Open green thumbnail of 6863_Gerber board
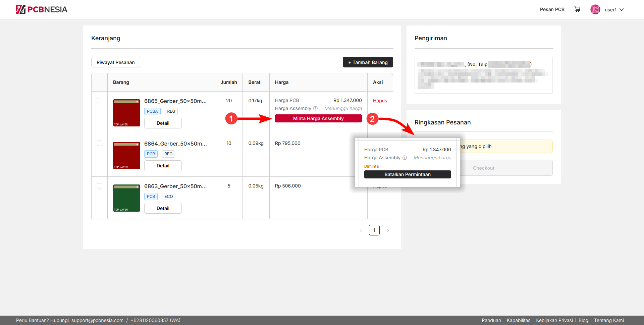The image size is (644, 325). (126, 198)
